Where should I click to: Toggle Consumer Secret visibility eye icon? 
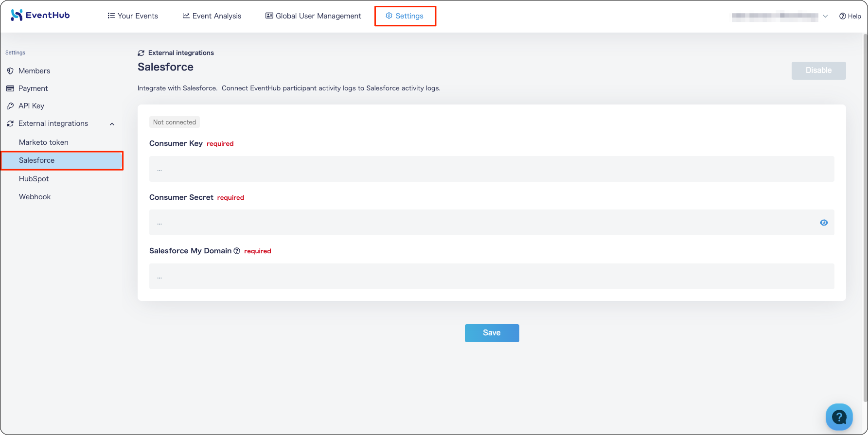coord(824,223)
